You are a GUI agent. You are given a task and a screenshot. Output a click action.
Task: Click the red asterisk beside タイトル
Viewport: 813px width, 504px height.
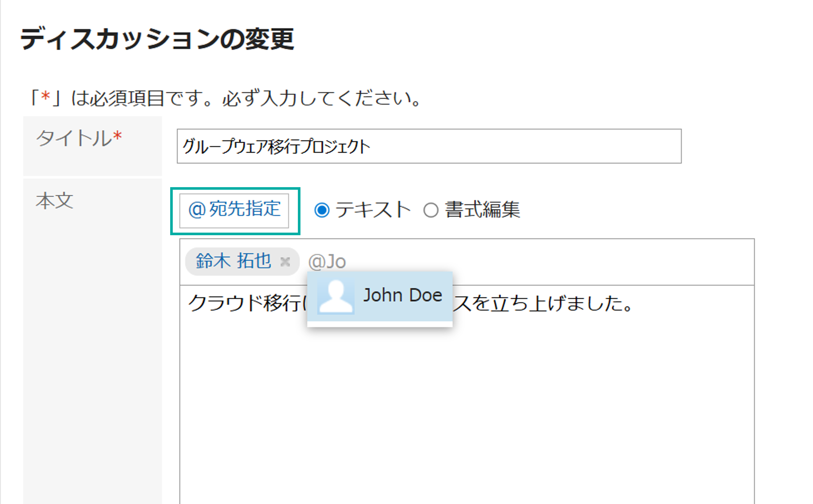click(x=117, y=136)
